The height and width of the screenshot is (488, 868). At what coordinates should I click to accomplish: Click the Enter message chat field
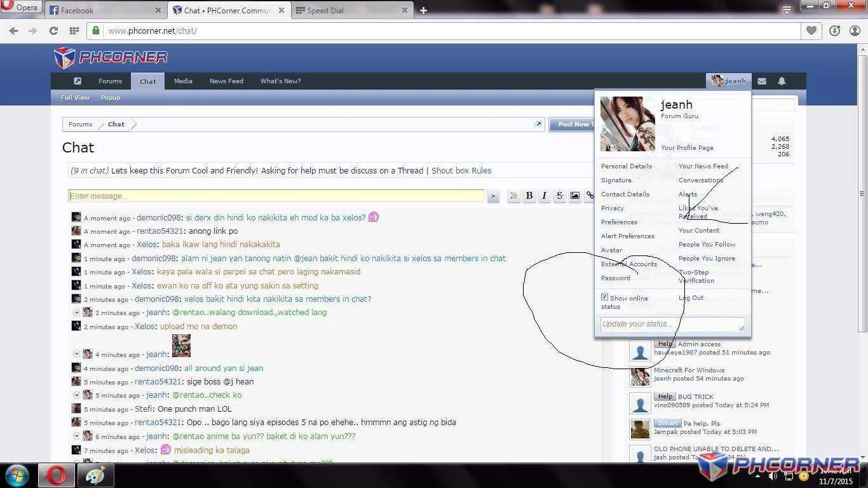[276, 196]
